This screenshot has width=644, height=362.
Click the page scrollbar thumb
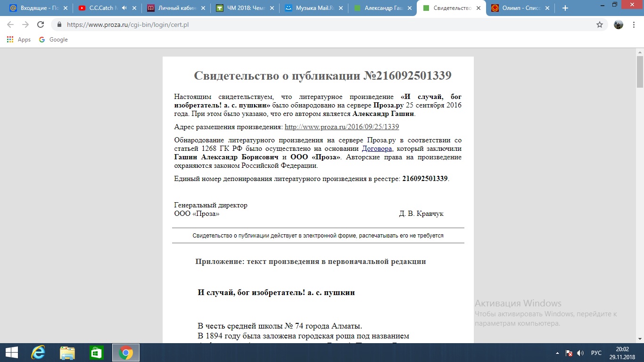[640, 71]
